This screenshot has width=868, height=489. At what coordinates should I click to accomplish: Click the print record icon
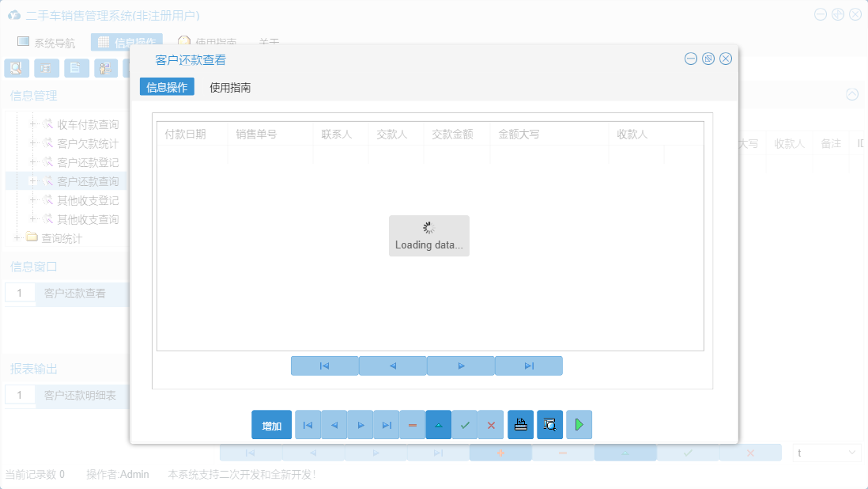tap(520, 425)
